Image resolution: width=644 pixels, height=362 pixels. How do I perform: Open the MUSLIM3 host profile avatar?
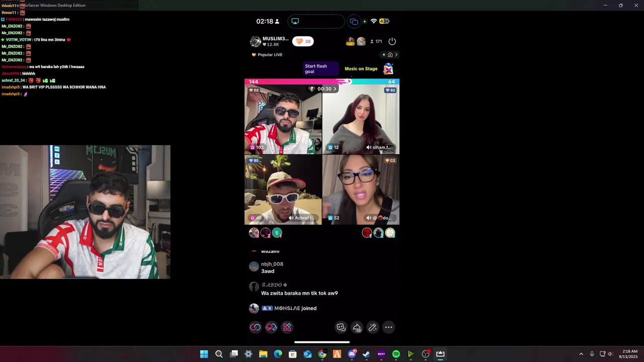click(256, 41)
